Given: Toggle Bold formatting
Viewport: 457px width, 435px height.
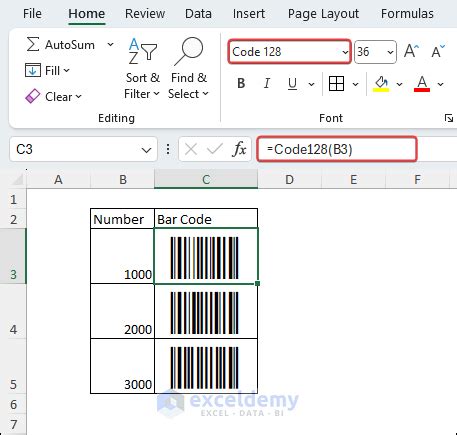Looking at the screenshot, I should click(x=241, y=83).
